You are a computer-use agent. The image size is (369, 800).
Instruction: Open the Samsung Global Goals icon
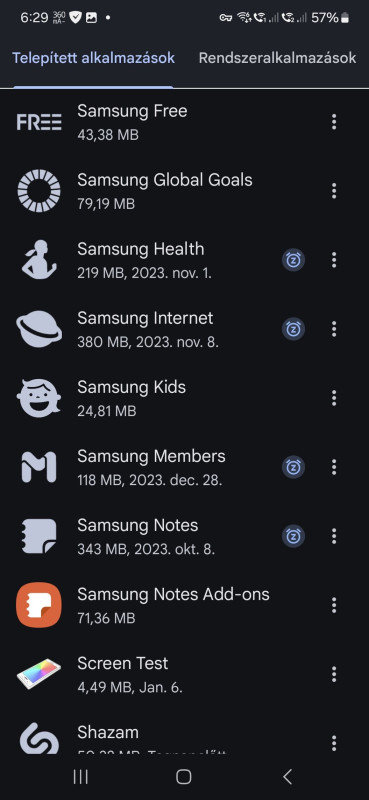point(39,191)
